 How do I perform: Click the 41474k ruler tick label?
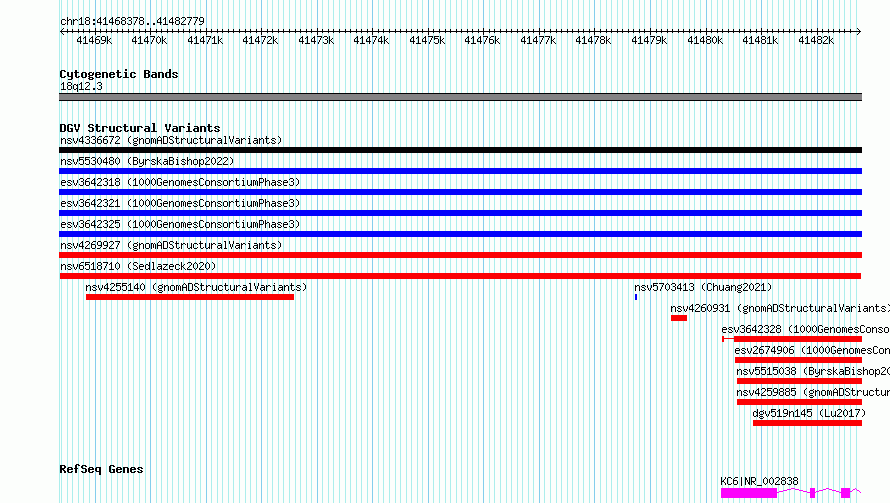pyautogui.click(x=371, y=40)
